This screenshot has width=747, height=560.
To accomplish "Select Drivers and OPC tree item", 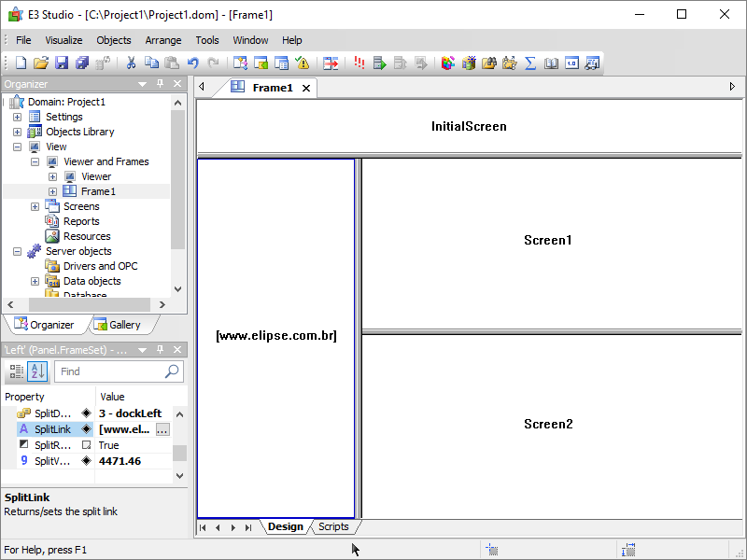I will click(x=100, y=266).
